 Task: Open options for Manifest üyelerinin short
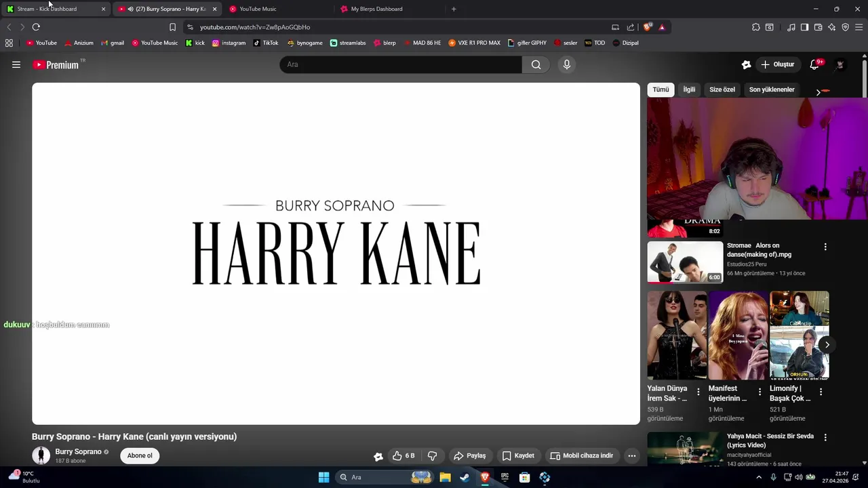coord(759,392)
